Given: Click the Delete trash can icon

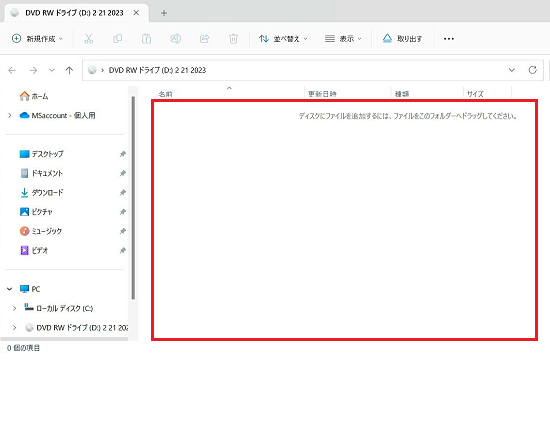Looking at the screenshot, I should 233,39.
